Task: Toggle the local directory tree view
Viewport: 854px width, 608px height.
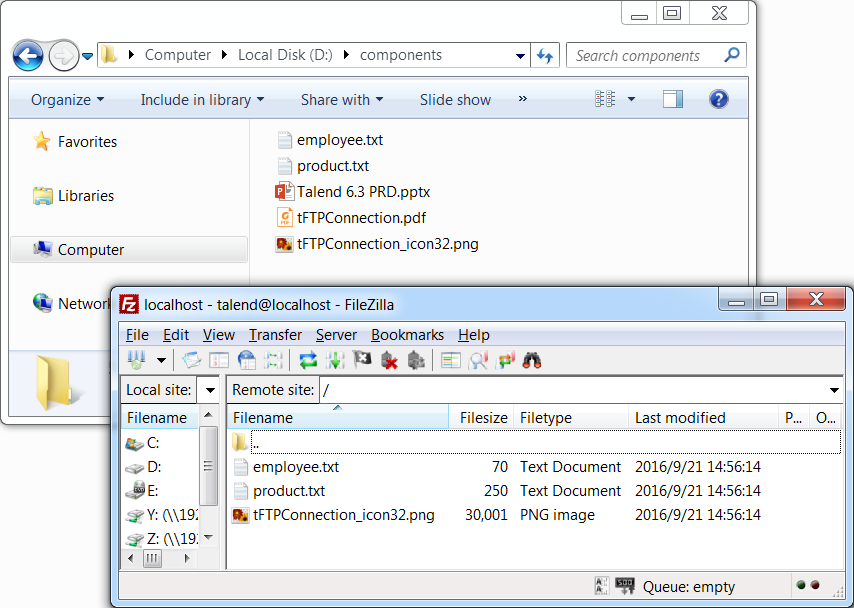Action: click(x=219, y=360)
